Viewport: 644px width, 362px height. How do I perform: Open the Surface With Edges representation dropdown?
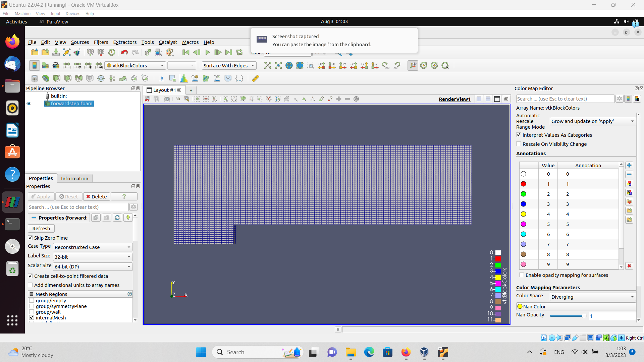pyautogui.click(x=229, y=66)
